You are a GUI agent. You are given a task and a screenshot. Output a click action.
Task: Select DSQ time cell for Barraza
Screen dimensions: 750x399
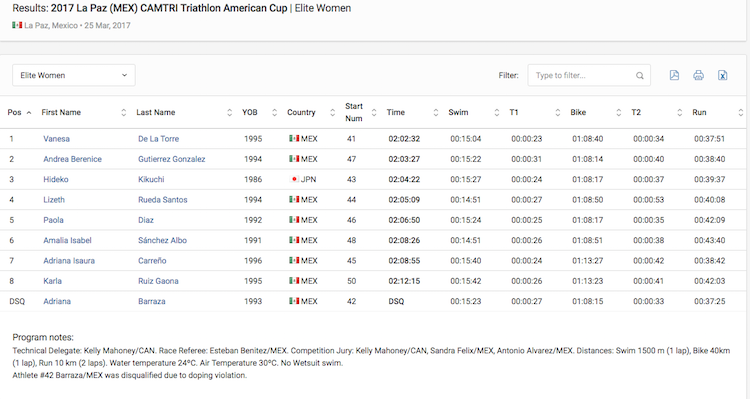396,301
